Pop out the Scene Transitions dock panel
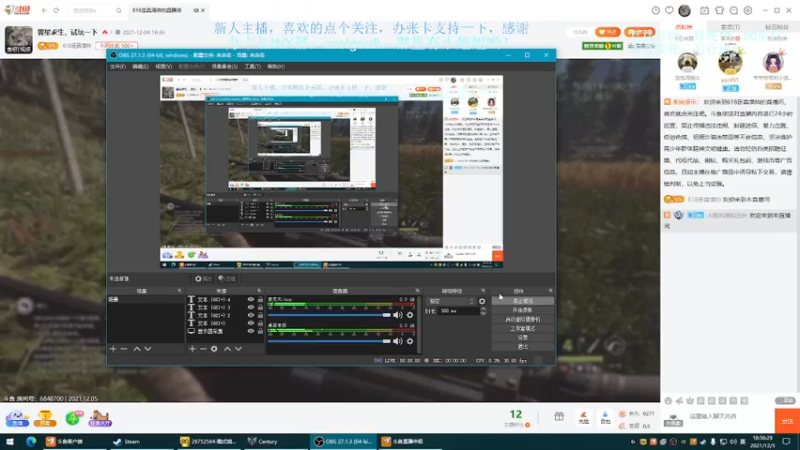The width and height of the screenshot is (800, 450). [483, 291]
